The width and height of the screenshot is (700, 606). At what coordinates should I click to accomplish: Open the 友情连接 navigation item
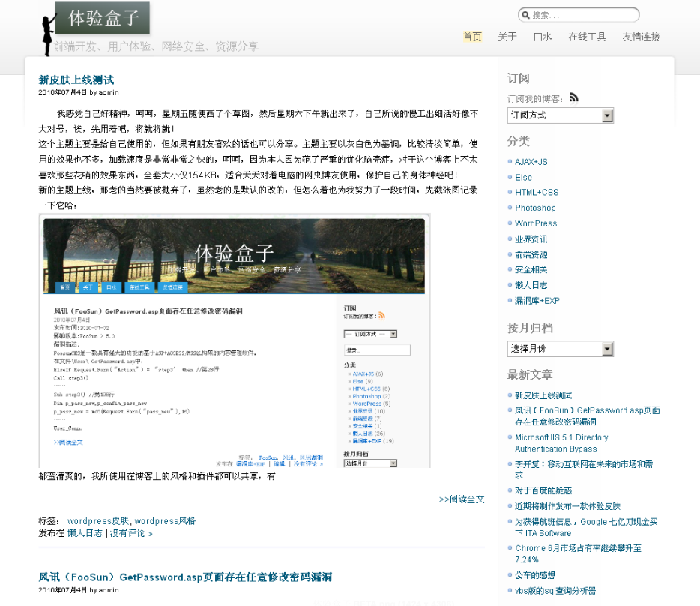[641, 37]
